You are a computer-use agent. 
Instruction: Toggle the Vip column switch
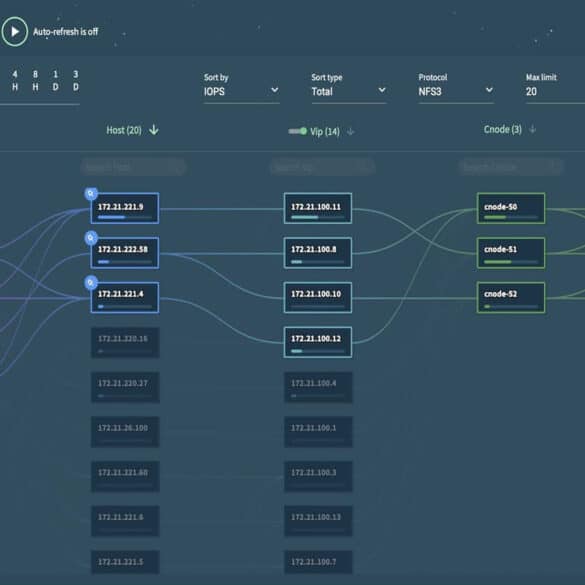298,131
